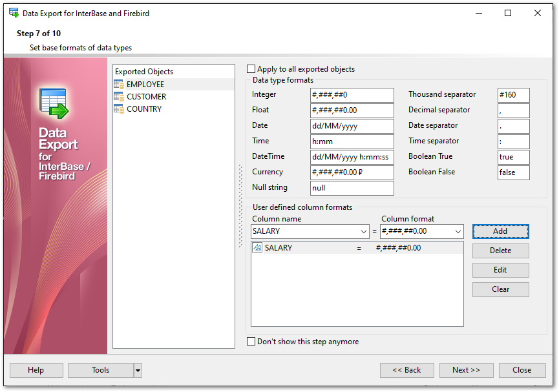Click the vertical splitter handle beside object list
This screenshot has width=559, height=392.
[x=240, y=207]
